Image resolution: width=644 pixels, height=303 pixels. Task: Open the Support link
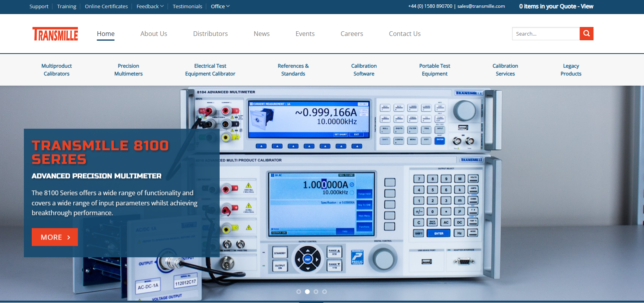coord(39,6)
